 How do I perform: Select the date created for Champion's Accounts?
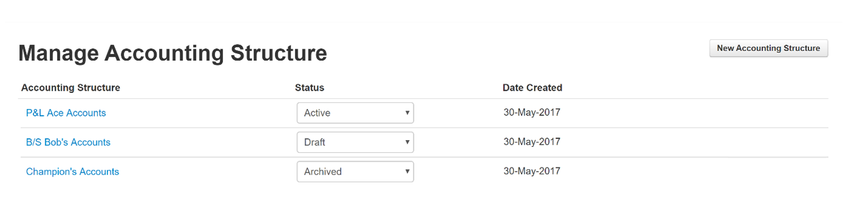pyautogui.click(x=532, y=171)
